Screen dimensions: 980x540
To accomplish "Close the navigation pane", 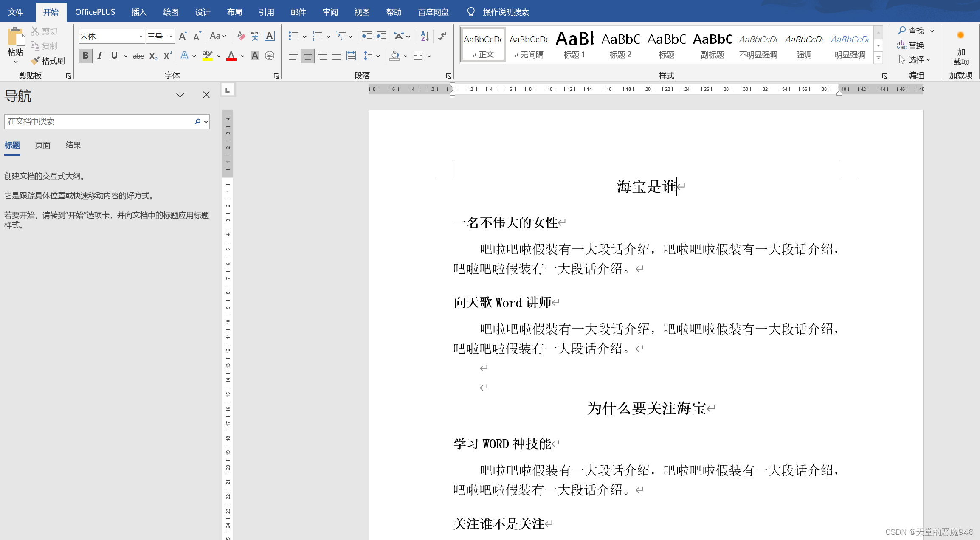I will [x=206, y=95].
